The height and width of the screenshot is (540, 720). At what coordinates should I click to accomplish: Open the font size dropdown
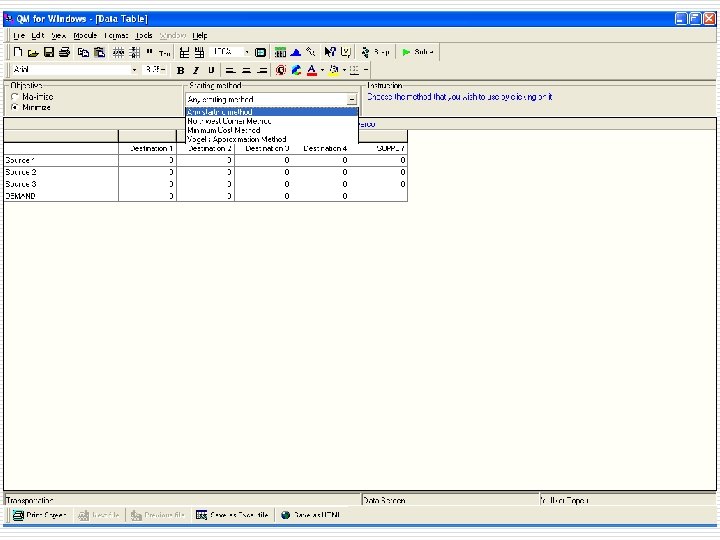(164, 70)
